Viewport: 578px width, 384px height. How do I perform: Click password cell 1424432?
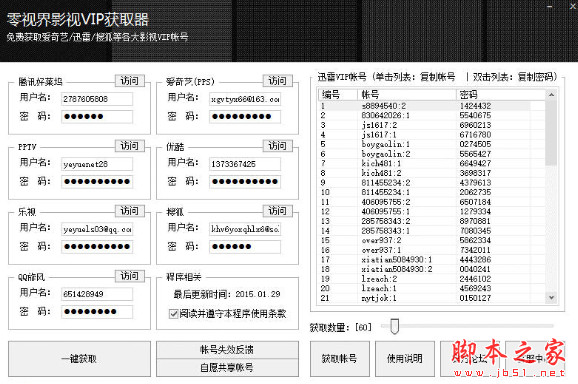coord(475,106)
